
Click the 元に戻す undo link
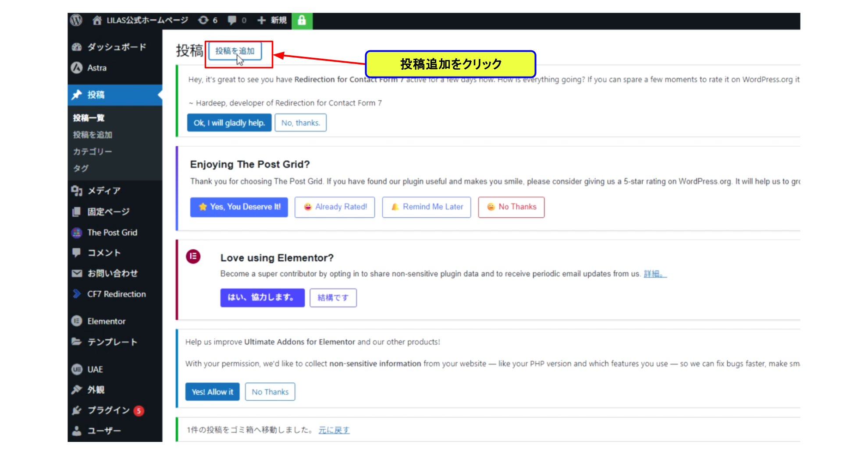click(x=334, y=430)
